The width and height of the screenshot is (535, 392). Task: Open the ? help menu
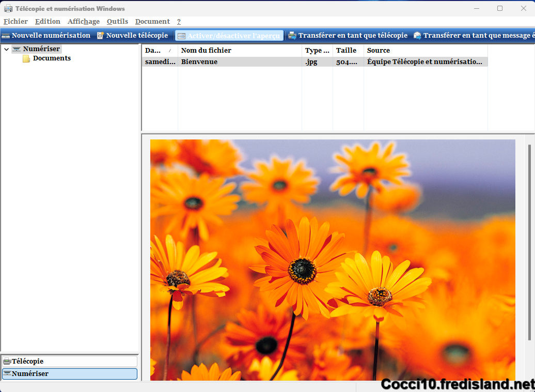[179, 22]
